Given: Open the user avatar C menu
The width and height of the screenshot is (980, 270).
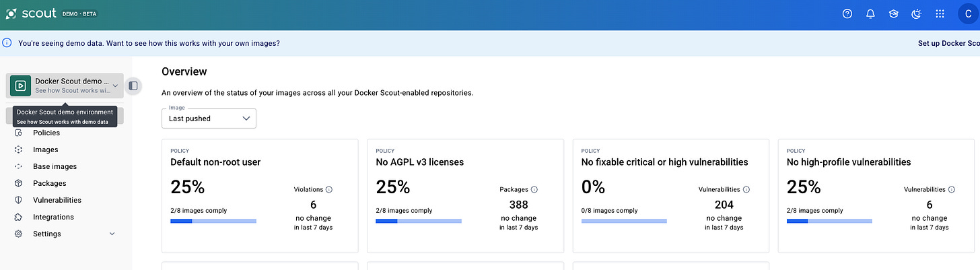Looking at the screenshot, I should (968, 14).
